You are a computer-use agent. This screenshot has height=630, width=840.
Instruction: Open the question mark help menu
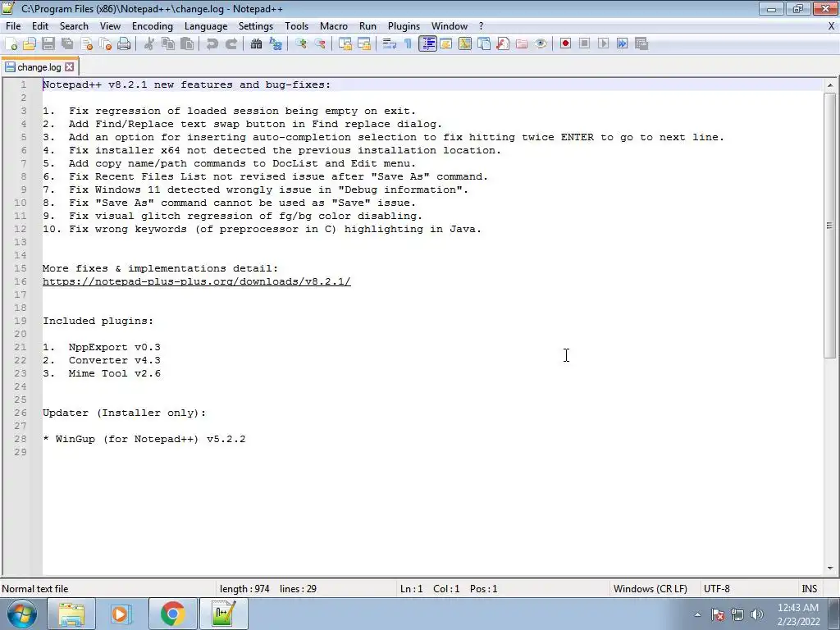481,25
